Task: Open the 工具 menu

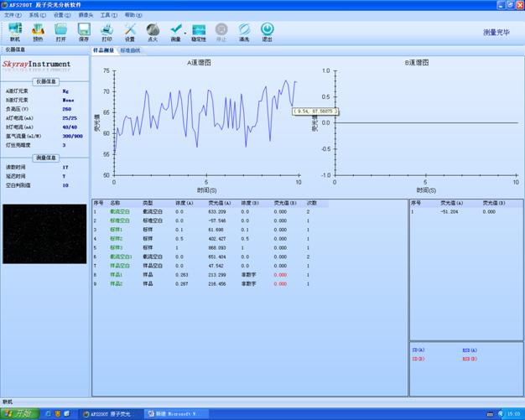Action: [108, 15]
